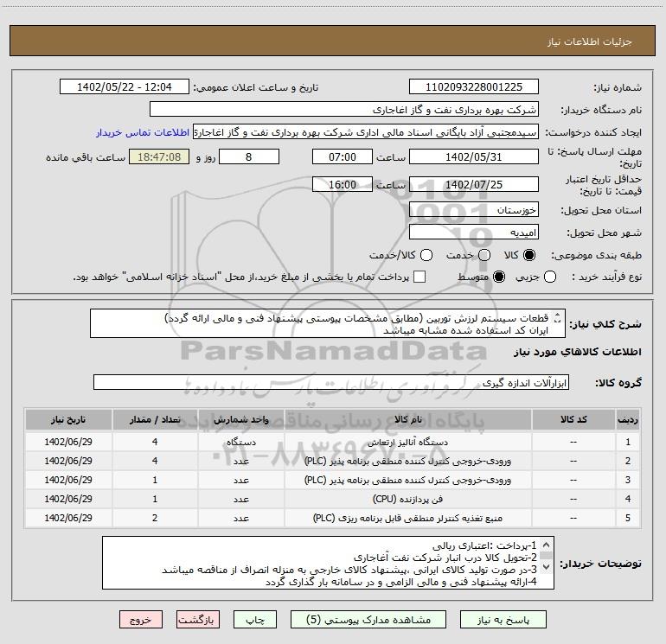The width and height of the screenshot is (666, 644).
Task: Toggle اسناد خزانه اسلامی payment checkbox
Action: click(419, 277)
